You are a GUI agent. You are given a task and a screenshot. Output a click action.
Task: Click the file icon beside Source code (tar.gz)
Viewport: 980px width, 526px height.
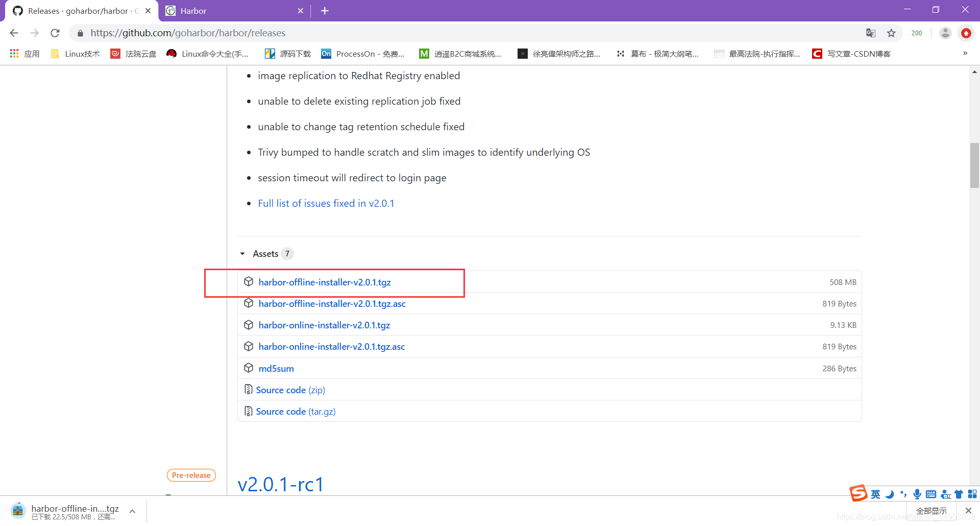coord(249,411)
